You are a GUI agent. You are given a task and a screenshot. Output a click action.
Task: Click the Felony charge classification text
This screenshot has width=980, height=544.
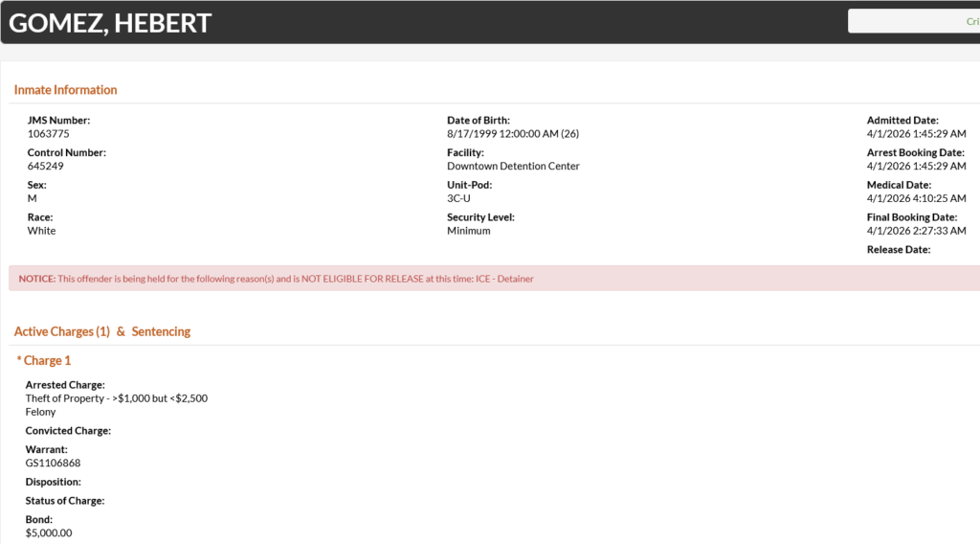[x=40, y=412]
